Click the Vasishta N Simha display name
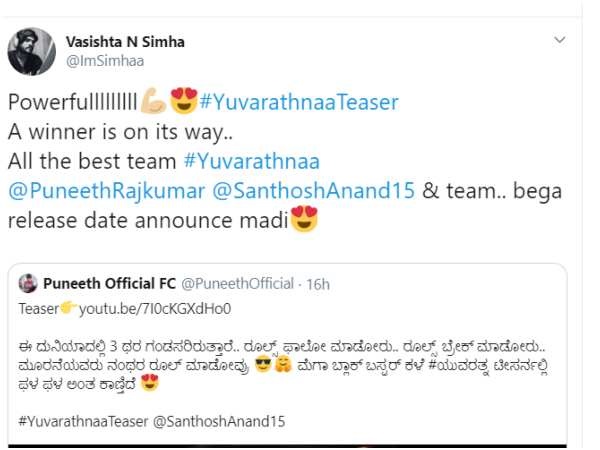Viewport: 600px width, 450px height. tap(125, 42)
